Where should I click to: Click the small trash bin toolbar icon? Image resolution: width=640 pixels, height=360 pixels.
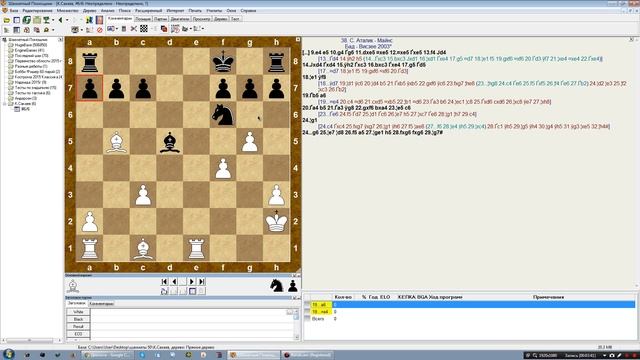click(x=124, y=29)
